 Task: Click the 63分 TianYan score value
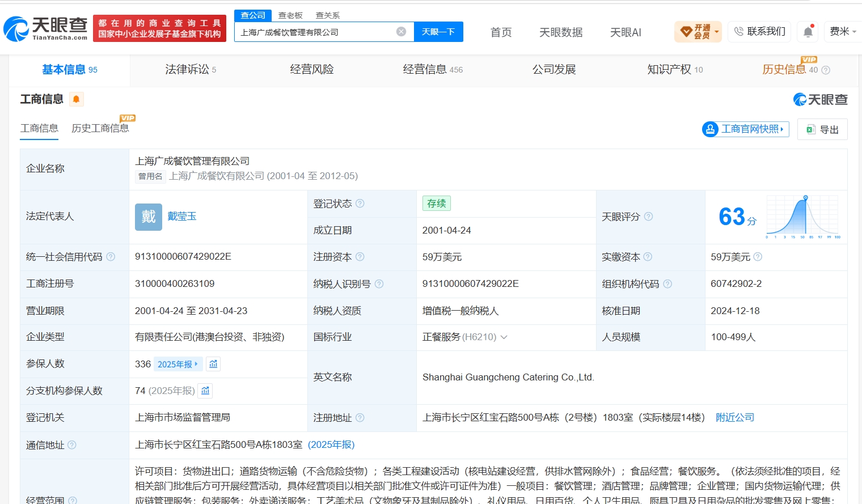(x=737, y=217)
